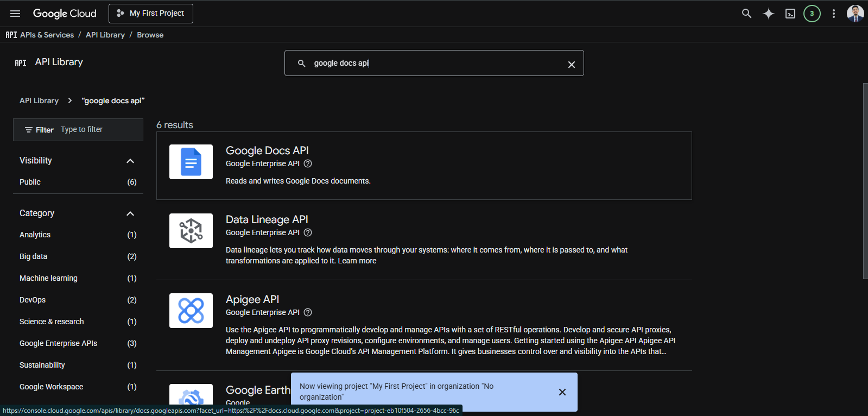This screenshot has width=868, height=416.
Task: Click the magnifier icon in API search box
Action: 302,64
